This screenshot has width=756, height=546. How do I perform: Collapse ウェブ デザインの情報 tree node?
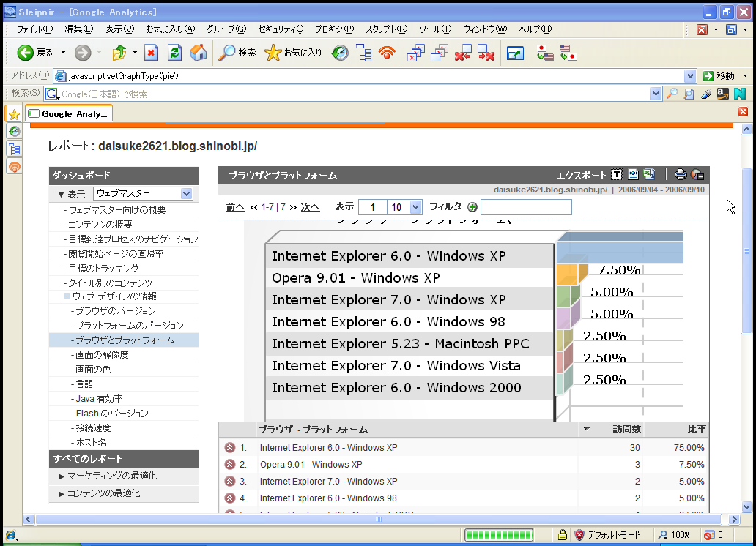click(x=67, y=296)
